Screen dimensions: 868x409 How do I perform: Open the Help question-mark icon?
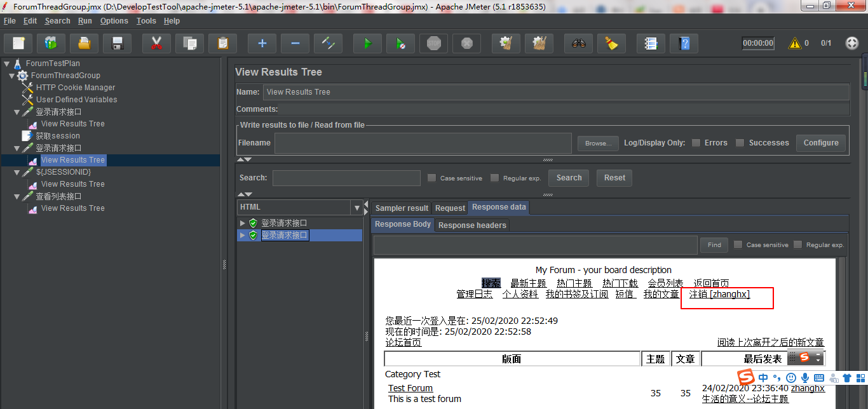[x=684, y=43]
